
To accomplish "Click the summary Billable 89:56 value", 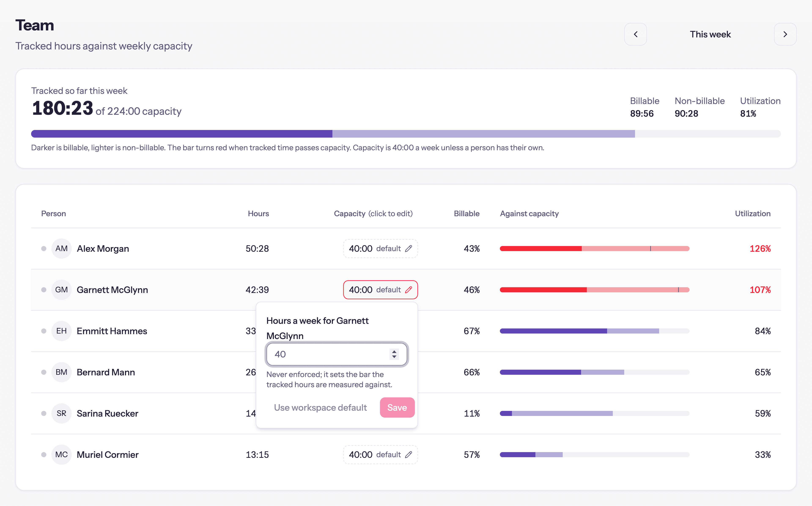I will (x=642, y=114).
